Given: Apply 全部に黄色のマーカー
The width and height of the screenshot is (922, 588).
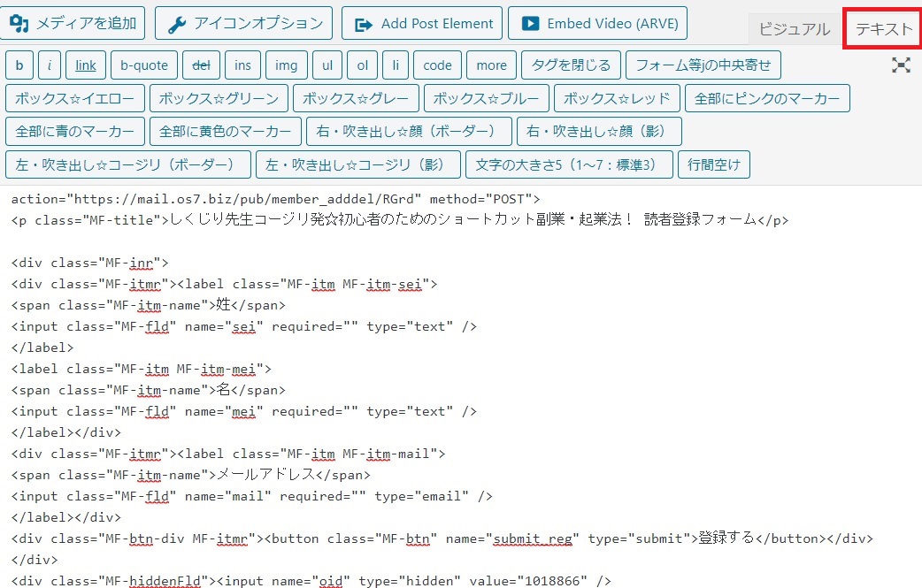Looking at the screenshot, I should [x=226, y=131].
